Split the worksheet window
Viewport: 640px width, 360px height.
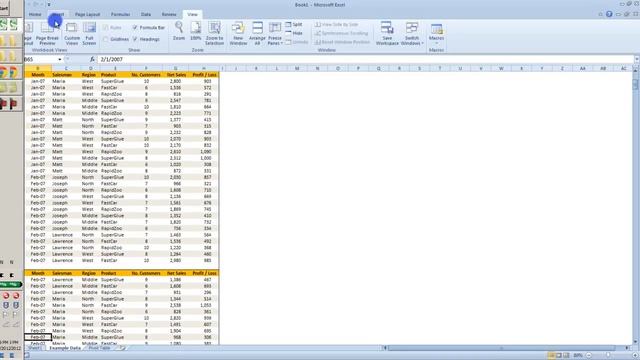point(294,24)
